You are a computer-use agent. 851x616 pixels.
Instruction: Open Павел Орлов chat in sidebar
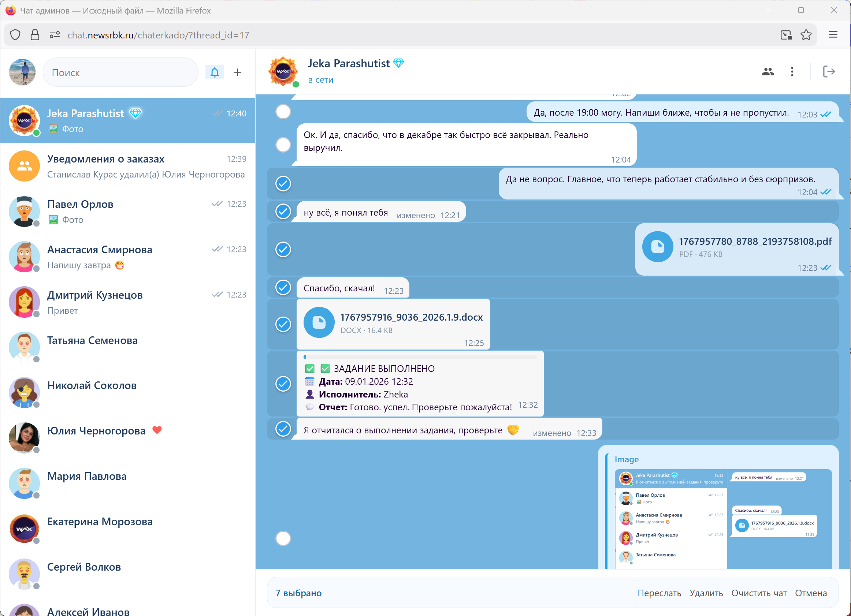(127, 212)
